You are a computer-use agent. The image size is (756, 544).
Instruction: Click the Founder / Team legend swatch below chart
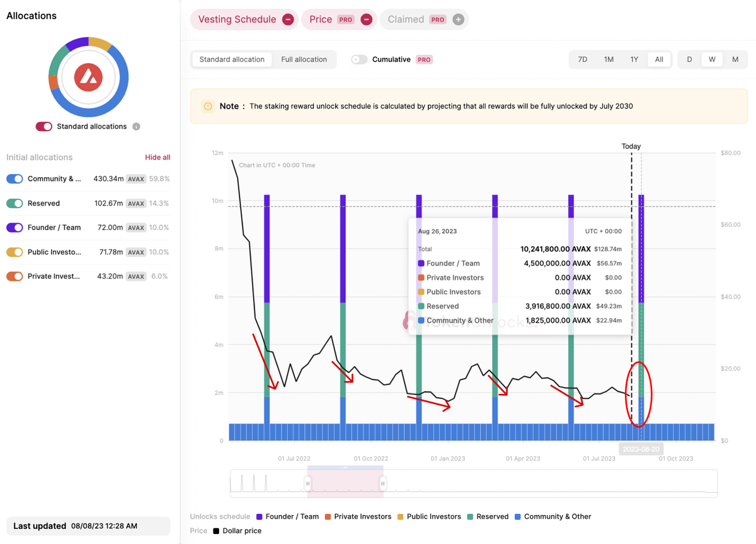[x=260, y=517]
